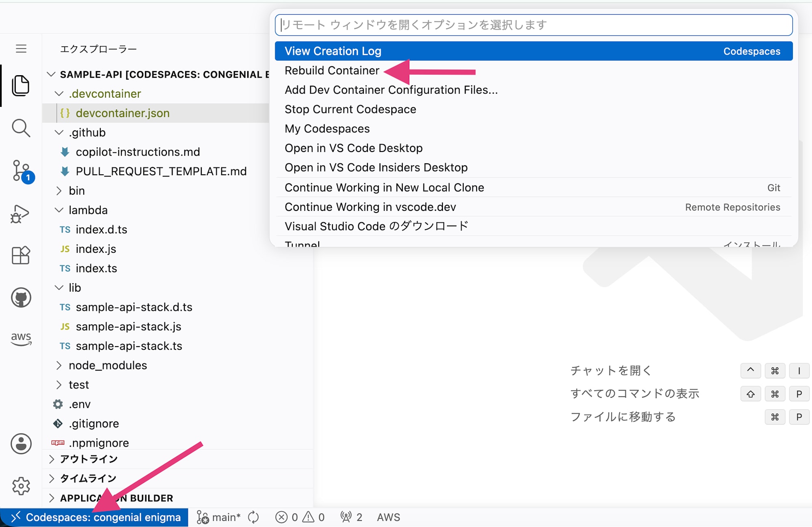Click the エクスプローラー panel title
This screenshot has height=527, width=812.
click(98, 49)
